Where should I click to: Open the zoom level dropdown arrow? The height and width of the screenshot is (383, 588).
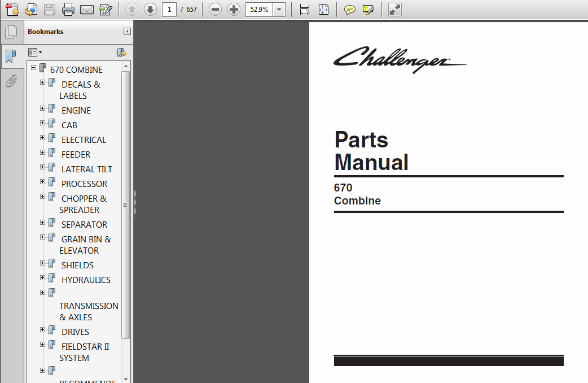click(x=279, y=10)
